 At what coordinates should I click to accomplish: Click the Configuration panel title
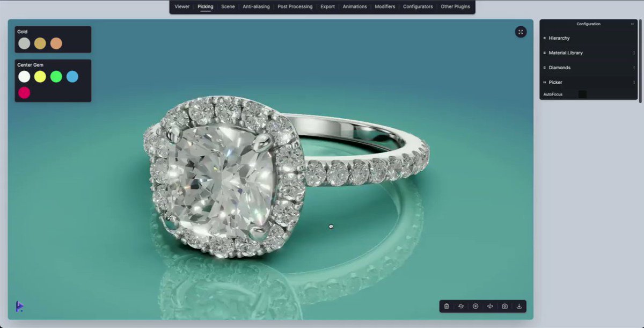588,24
